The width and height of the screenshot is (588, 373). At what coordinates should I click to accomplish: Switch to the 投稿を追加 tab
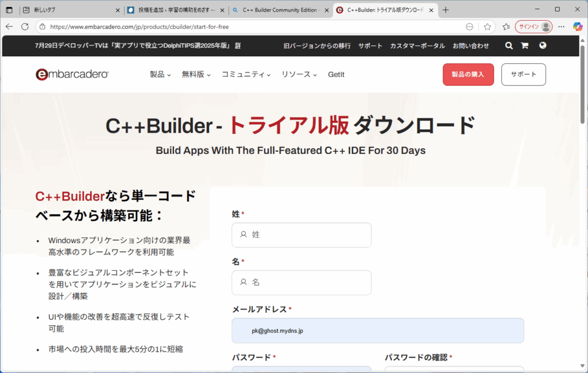176,10
